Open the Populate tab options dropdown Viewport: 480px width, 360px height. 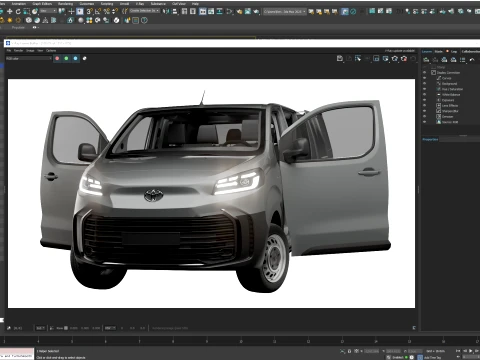click(x=35, y=28)
